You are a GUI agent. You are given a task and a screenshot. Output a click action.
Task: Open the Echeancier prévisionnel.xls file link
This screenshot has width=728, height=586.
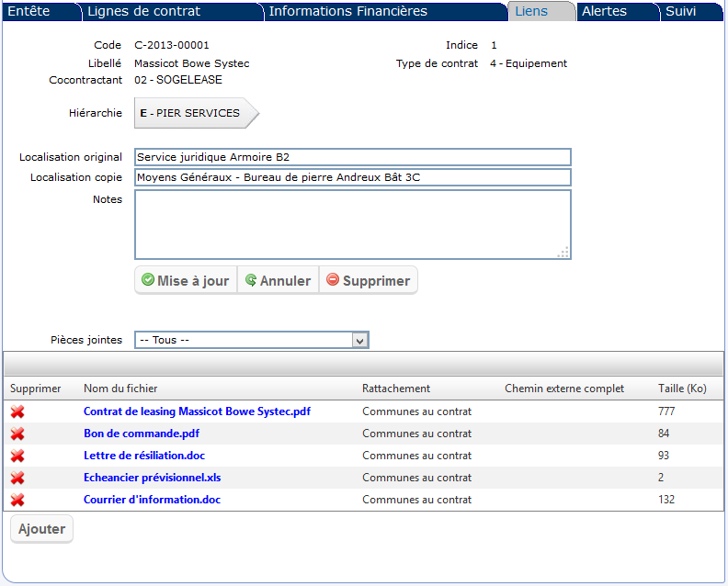(x=152, y=478)
